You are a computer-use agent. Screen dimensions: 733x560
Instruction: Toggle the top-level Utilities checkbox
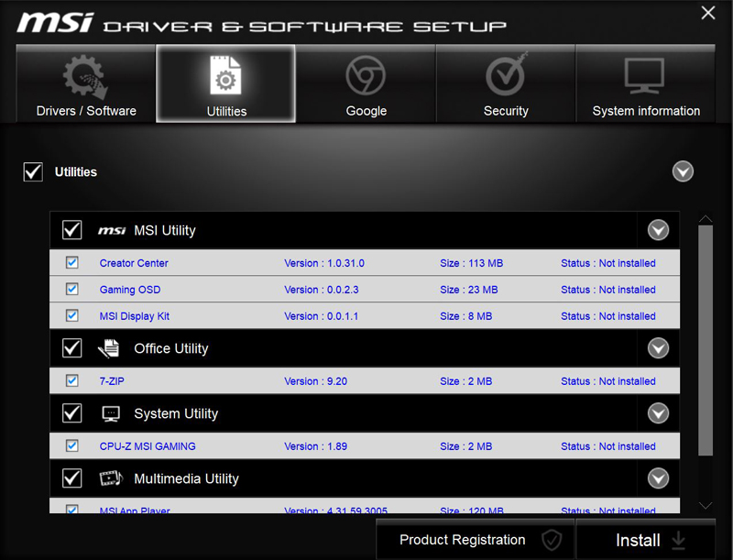(33, 172)
